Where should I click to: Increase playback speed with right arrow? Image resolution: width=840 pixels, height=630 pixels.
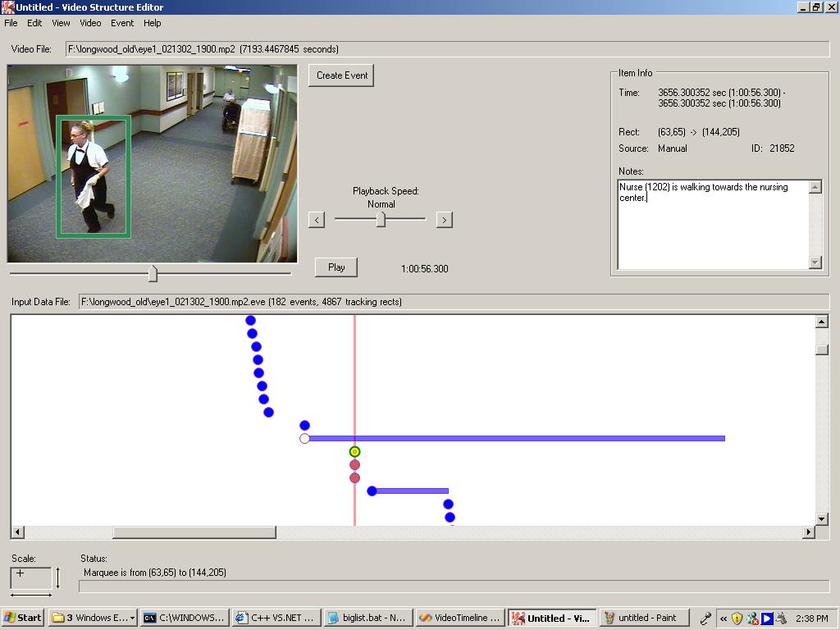pos(444,220)
